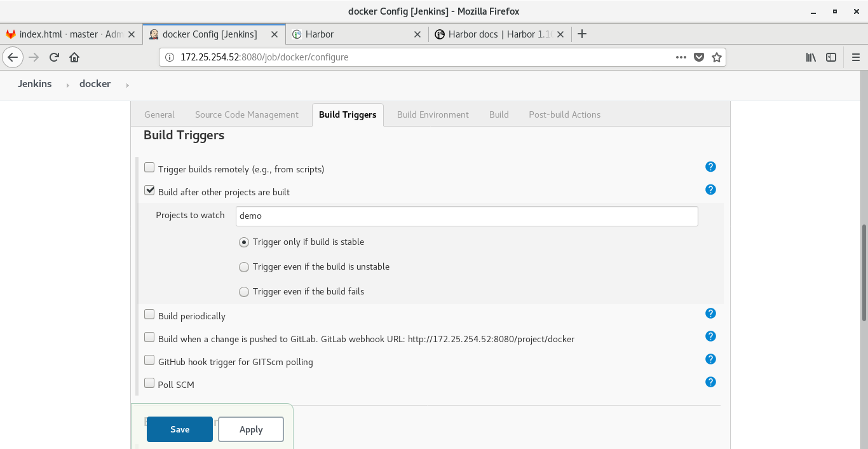Close the Harbor docs tab

click(x=560, y=34)
